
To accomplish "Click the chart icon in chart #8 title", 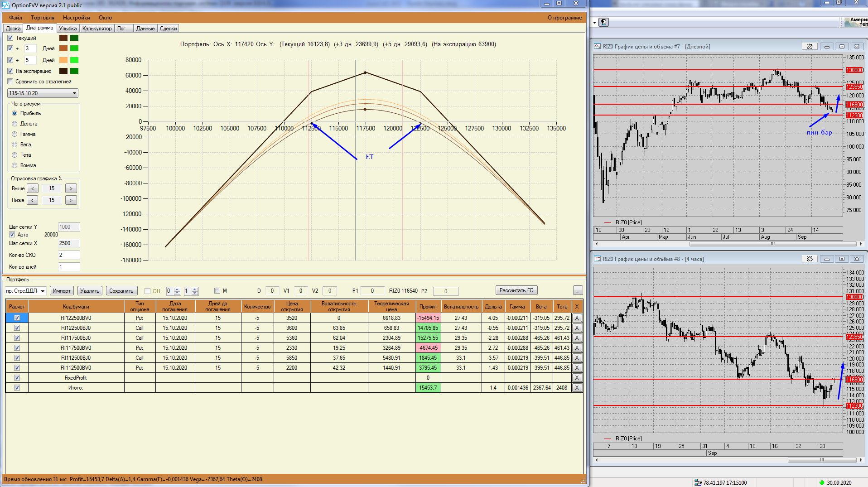I will pyautogui.click(x=598, y=259).
